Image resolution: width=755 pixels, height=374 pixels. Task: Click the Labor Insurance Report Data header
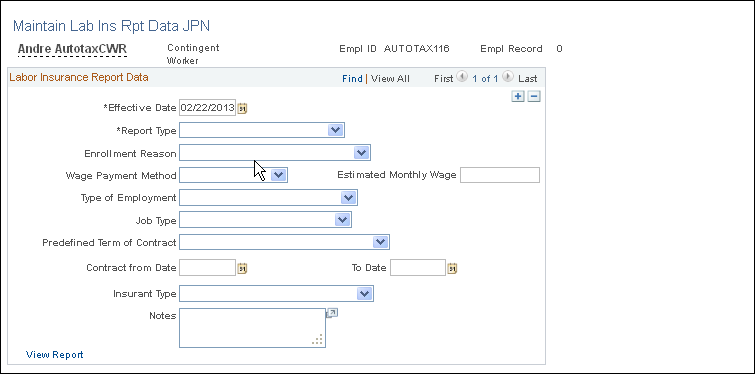(78, 77)
